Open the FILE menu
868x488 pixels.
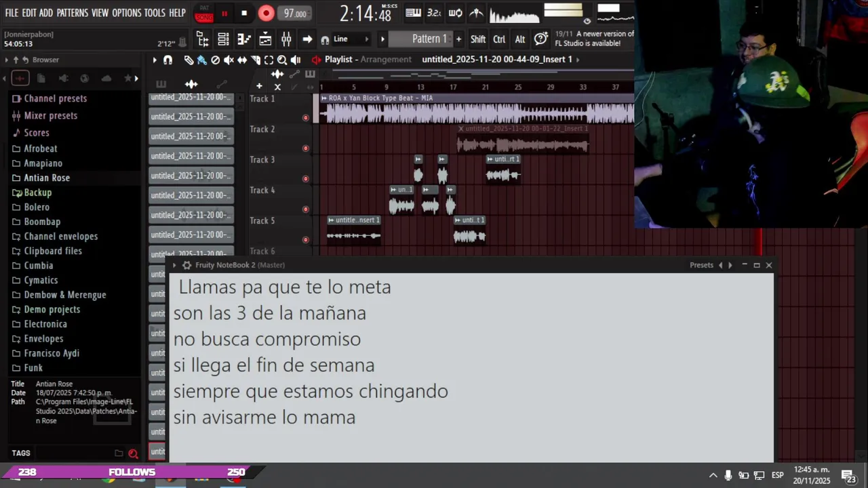tap(12, 13)
